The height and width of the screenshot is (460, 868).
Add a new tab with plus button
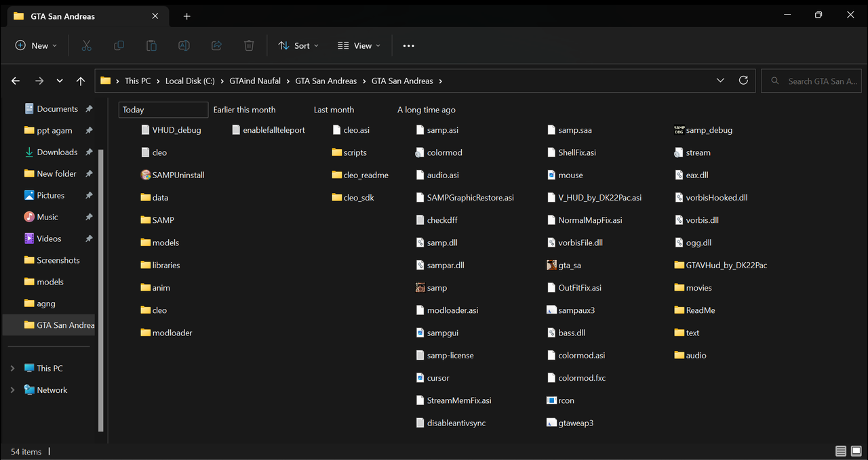(x=186, y=16)
